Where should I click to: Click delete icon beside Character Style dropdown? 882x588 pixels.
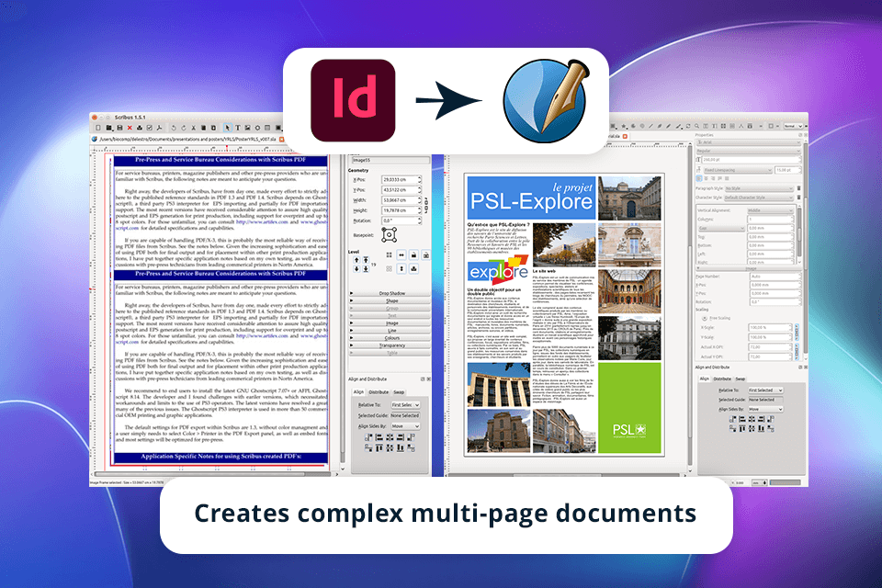click(798, 197)
